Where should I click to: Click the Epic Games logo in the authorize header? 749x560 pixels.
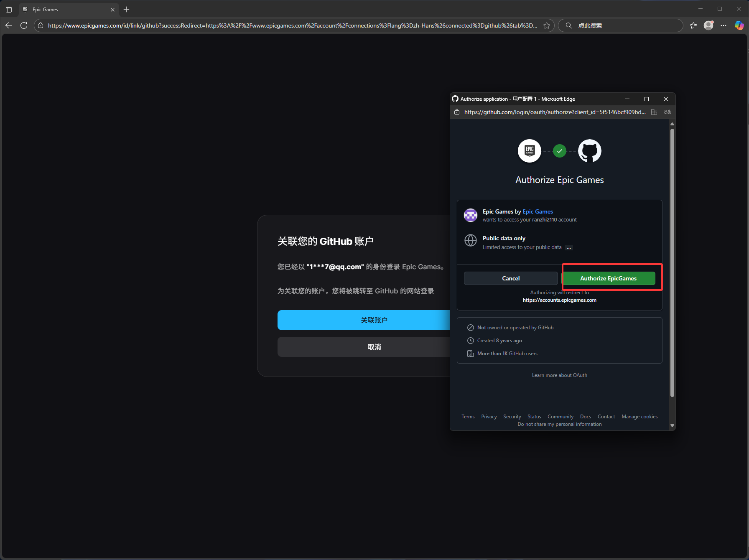tap(530, 151)
